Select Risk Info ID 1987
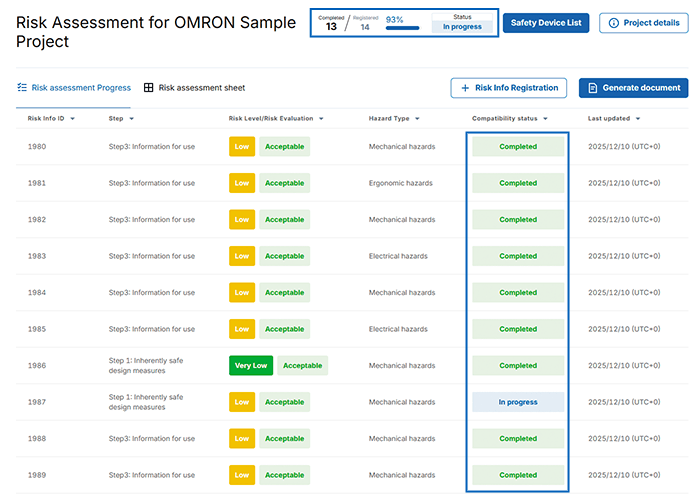The width and height of the screenshot is (700, 495). point(37,402)
